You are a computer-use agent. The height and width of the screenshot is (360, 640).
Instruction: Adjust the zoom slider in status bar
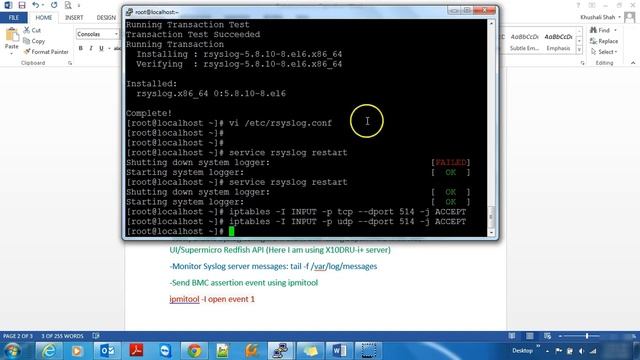tap(587, 336)
